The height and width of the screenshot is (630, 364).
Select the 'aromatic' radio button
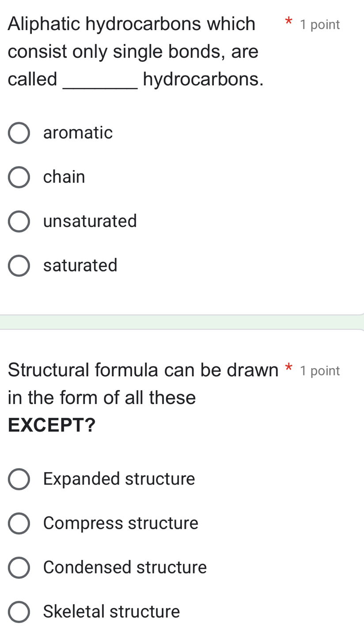click(x=19, y=133)
